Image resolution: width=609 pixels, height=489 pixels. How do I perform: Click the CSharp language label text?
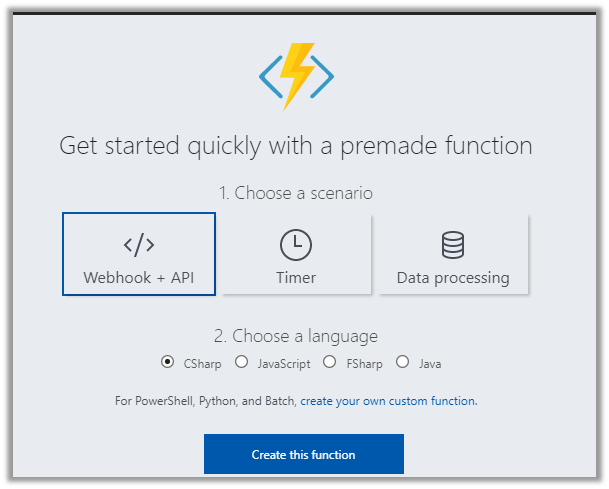point(203,364)
